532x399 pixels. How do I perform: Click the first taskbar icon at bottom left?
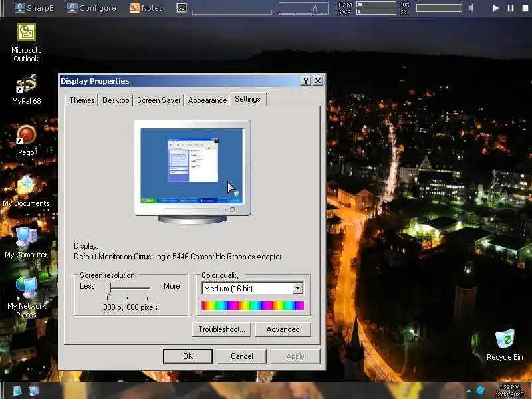[18, 391]
